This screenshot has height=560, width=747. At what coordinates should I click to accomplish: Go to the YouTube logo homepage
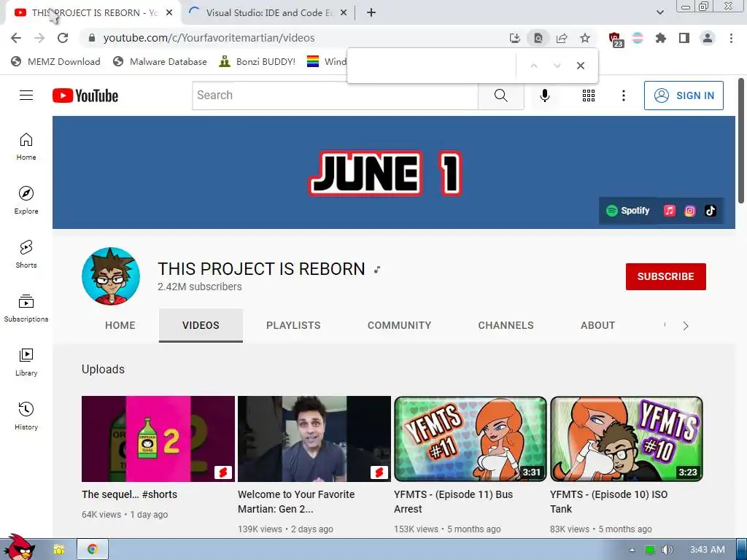(x=85, y=96)
